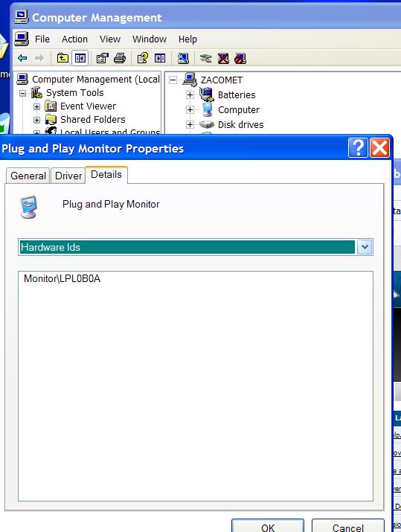Click the Cancel button
401x532 pixels.
tap(347, 527)
